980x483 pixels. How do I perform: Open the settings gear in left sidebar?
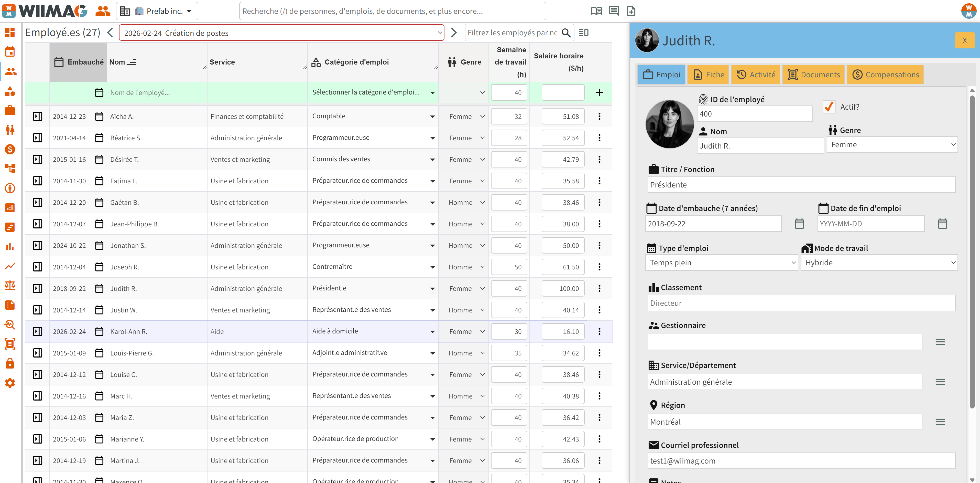(x=10, y=383)
